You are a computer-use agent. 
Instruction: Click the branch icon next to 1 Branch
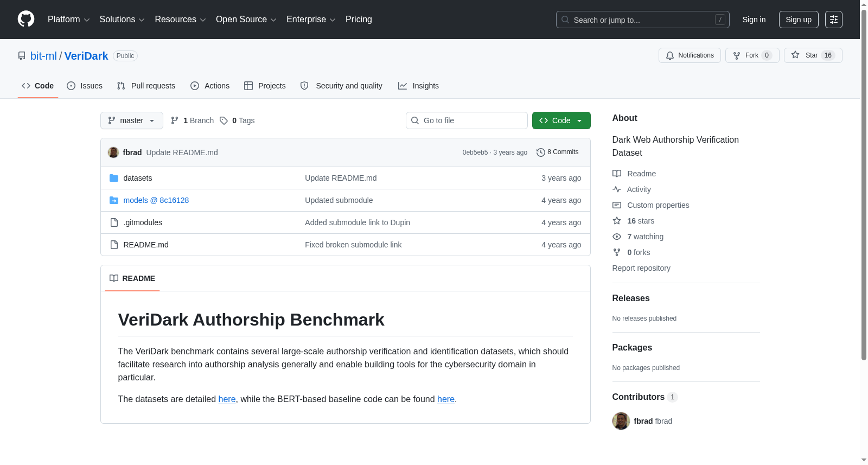point(175,120)
